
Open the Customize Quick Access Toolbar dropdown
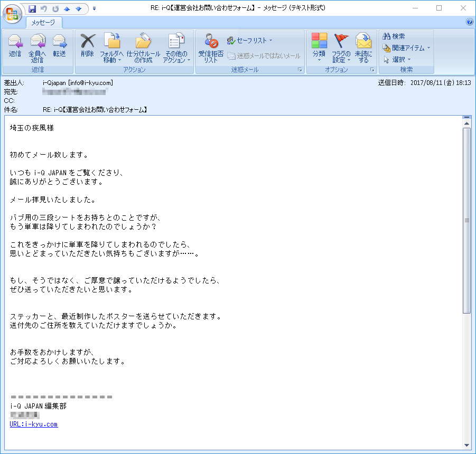pos(94,9)
